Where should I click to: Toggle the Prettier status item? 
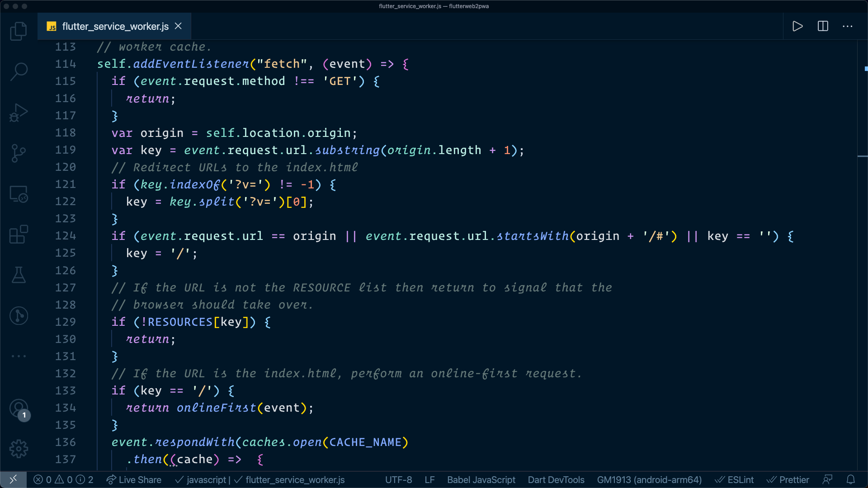788,480
